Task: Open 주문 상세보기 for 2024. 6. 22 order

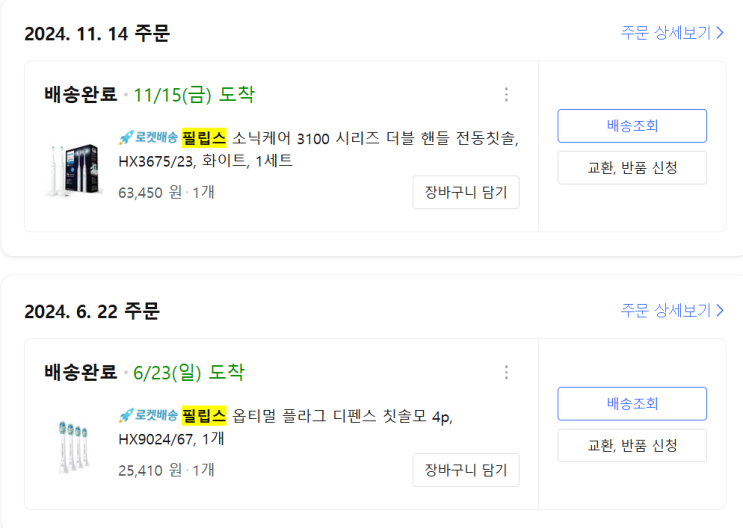Action: (672, 311)
